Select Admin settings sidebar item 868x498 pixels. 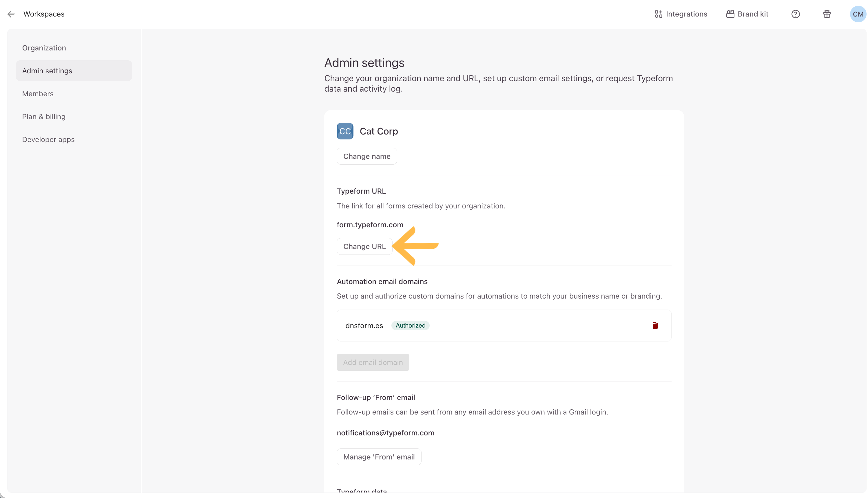47,71
